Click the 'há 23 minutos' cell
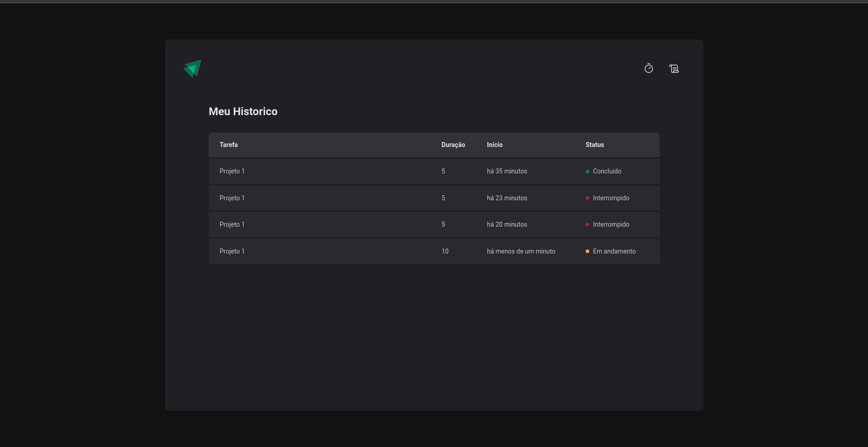868x447 pixels. coord(507,198)
